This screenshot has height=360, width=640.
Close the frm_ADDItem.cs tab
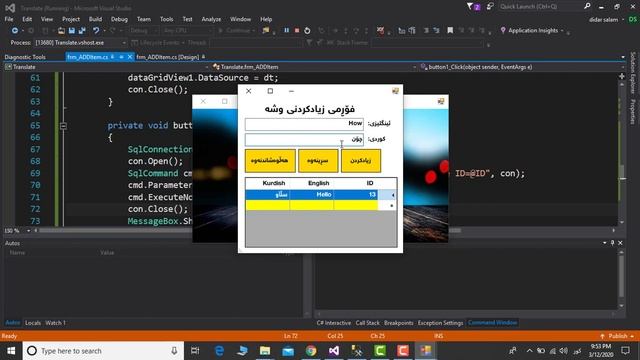pyautogui.click(x=130, y=57)
